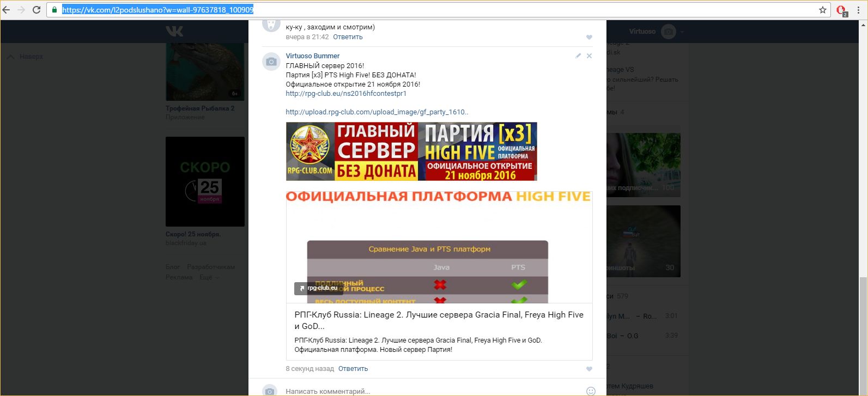868x396 pixels.
Task: Visit the blackfriday.ua ad domain link
Action: 186,243
